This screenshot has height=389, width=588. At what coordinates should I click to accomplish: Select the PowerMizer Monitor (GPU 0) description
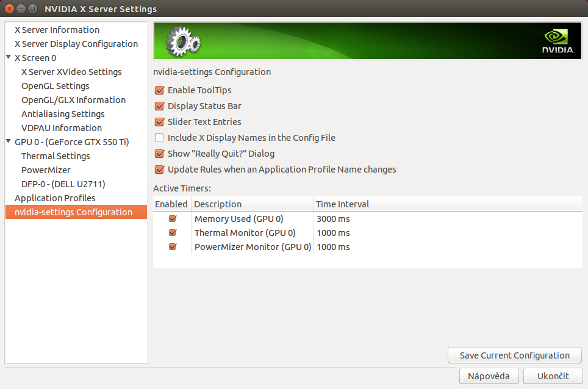(253, 247)
